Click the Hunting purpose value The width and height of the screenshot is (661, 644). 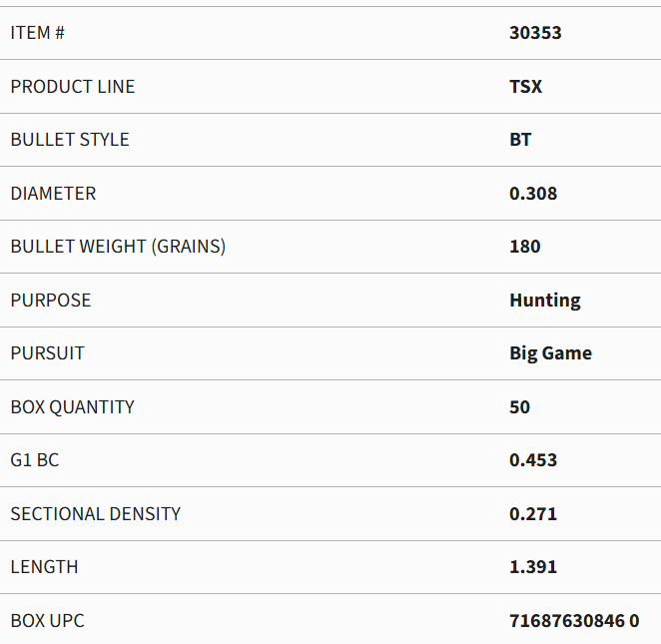point(544,301)
